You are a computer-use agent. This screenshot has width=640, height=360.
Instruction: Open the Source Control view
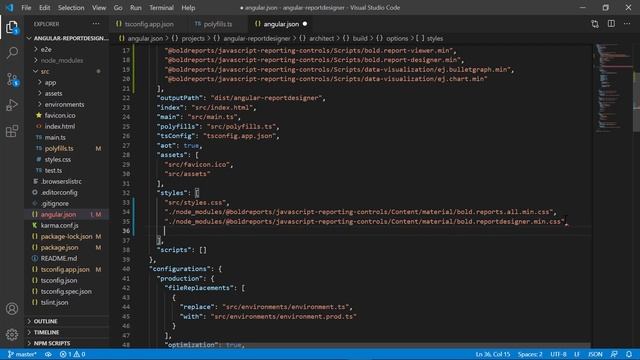12,79
